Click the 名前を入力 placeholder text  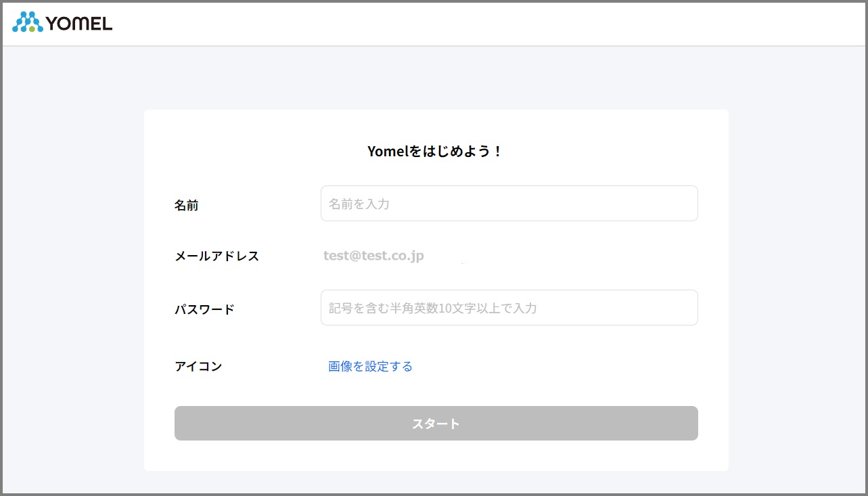[x=359, y=204]
